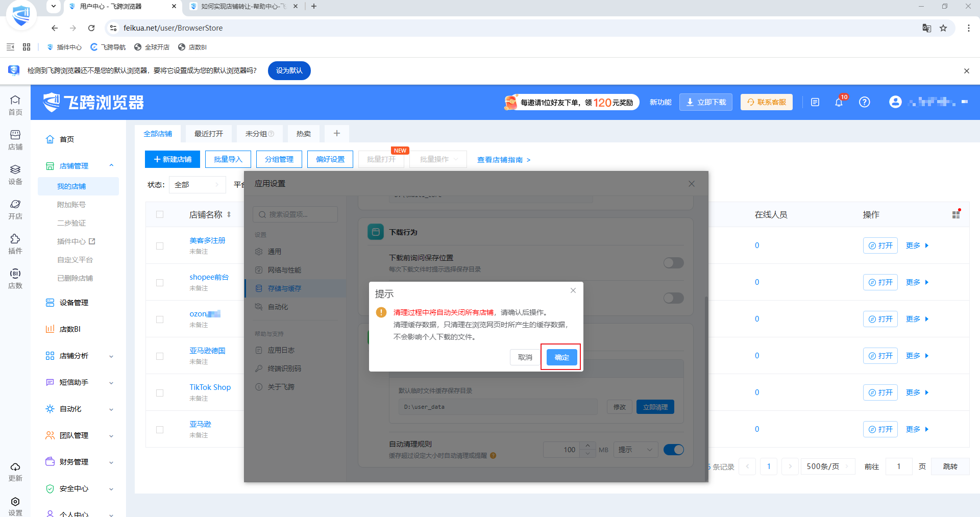Click the 搜索设置项 search field
Image resolution: width=980 pixels, height=517 pixels.
tap(295, 214)
